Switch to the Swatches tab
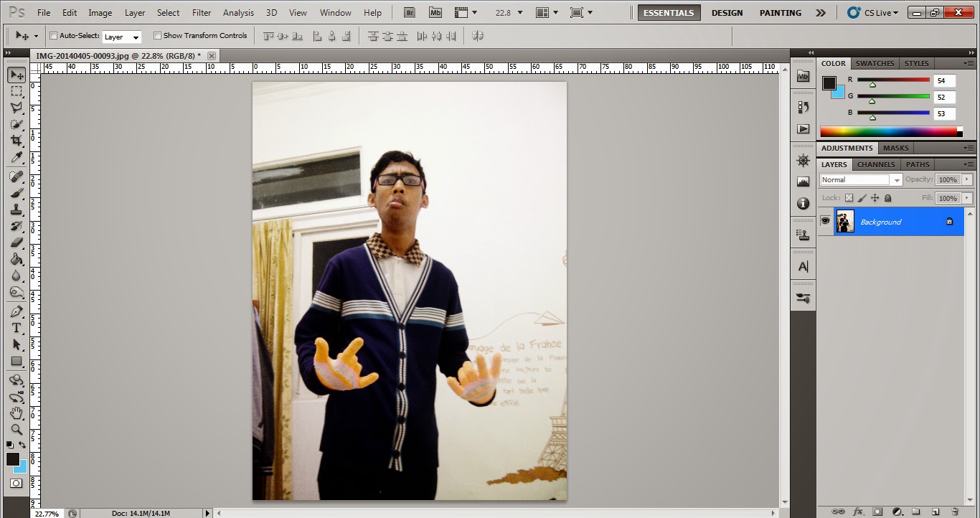 pos(875,63)
